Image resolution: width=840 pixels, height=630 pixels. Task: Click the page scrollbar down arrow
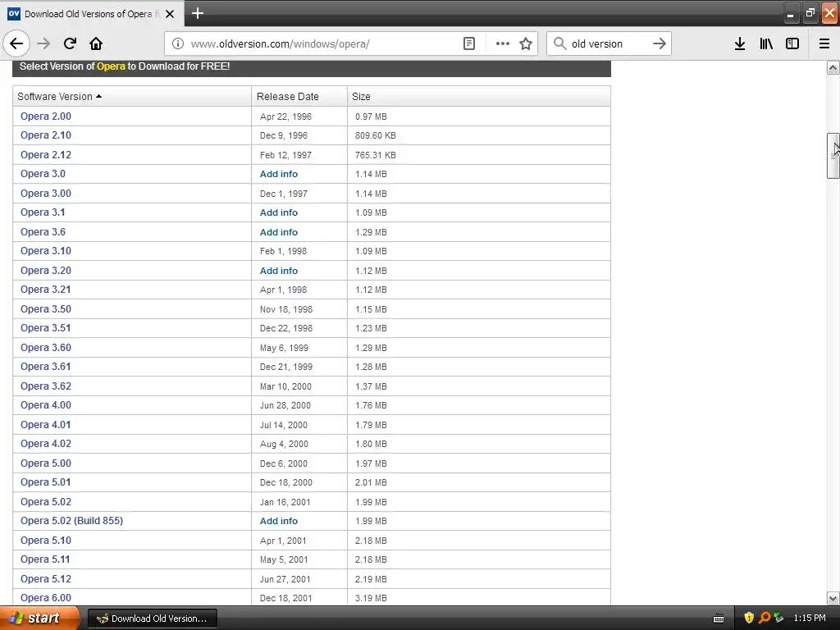pyautogui.click(x=833, y=598)
